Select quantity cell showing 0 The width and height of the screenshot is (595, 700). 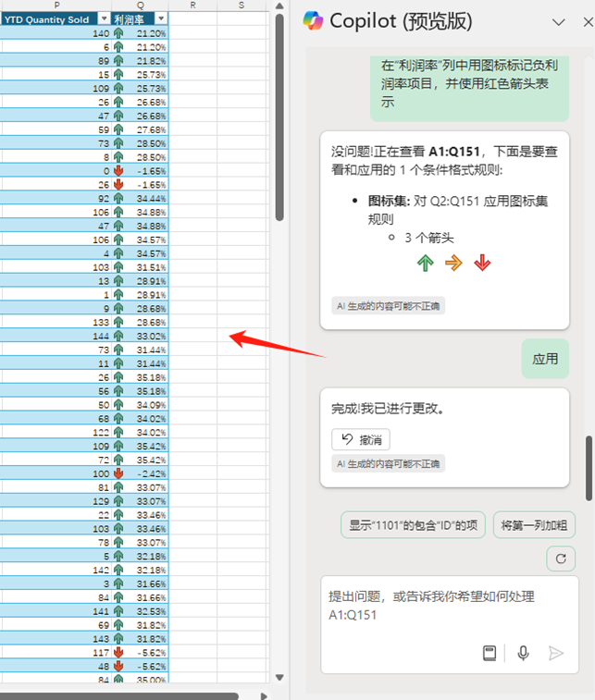click(x=55, y=170)
